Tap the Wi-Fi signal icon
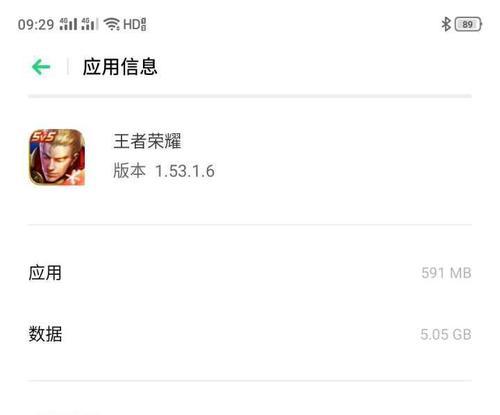 coord(112,24)
